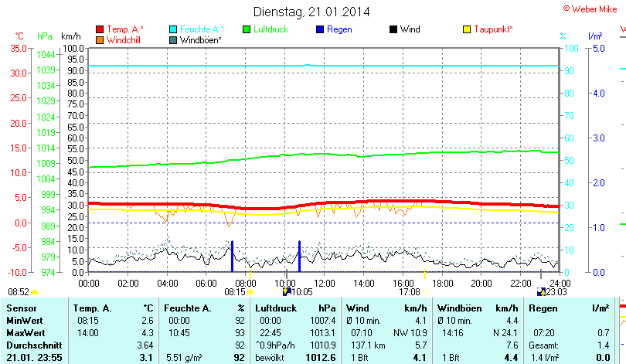The image size is (626, 364).
Task: Click the maximum pressure value 1013.1
Action: [323, 333]
